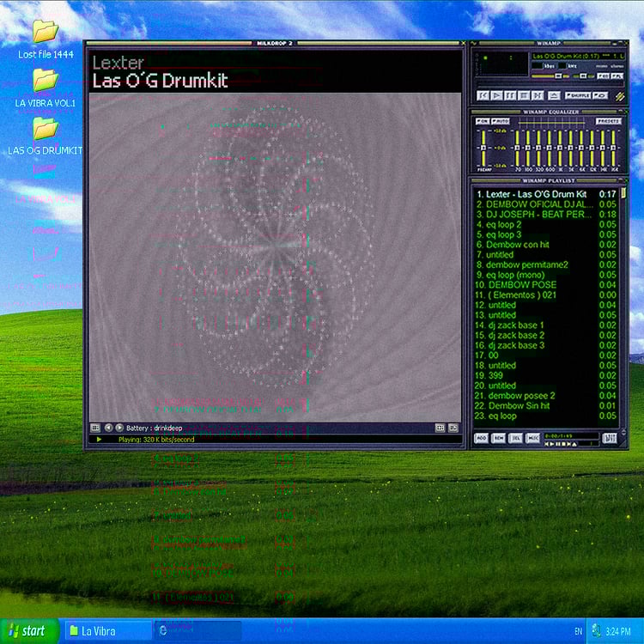Image resolution: width=644 pixels, height=644 pixels.
Task: Open the MilkDrop options menu icon
Action: tap(95, 428)
